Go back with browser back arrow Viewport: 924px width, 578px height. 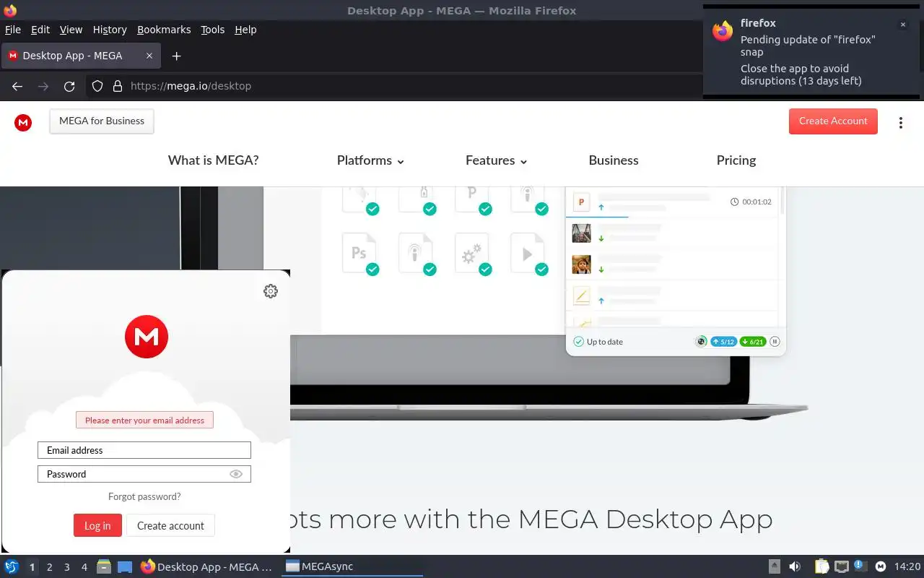tap(17, 86)
